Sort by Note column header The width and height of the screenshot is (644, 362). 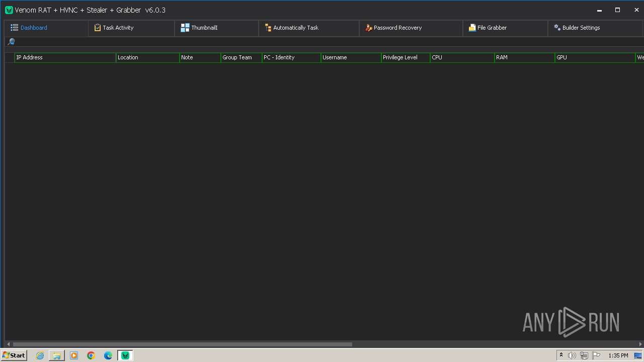point(200,57)
